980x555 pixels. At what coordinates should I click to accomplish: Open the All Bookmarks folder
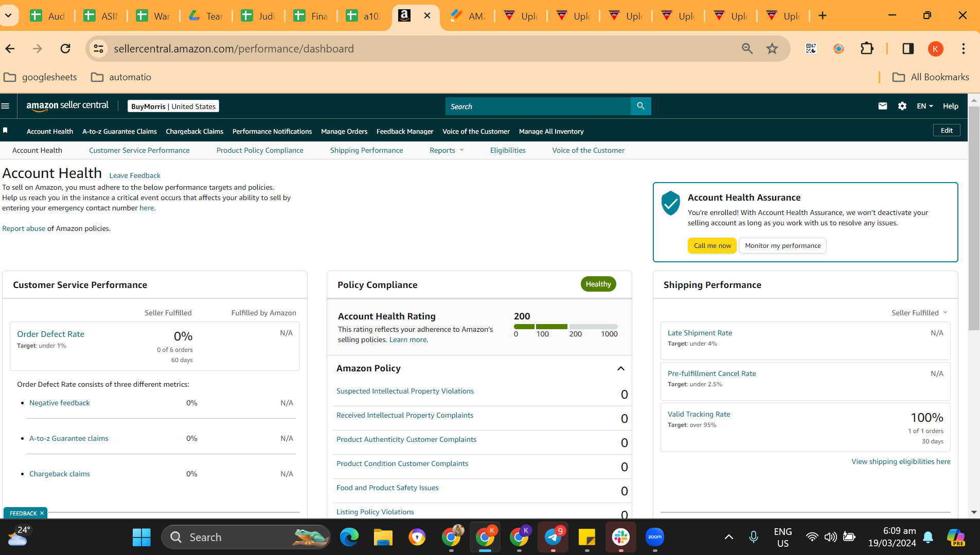[931, 77]
